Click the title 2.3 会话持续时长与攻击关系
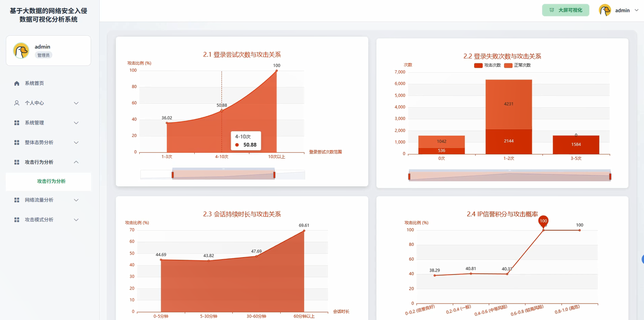 242,214
